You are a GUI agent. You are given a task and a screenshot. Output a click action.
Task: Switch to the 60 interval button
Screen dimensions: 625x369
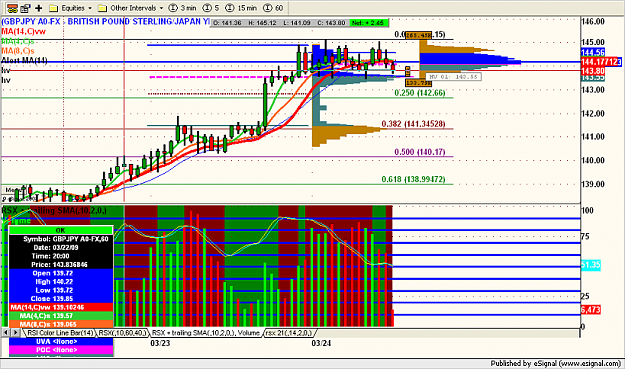point(273,8)
